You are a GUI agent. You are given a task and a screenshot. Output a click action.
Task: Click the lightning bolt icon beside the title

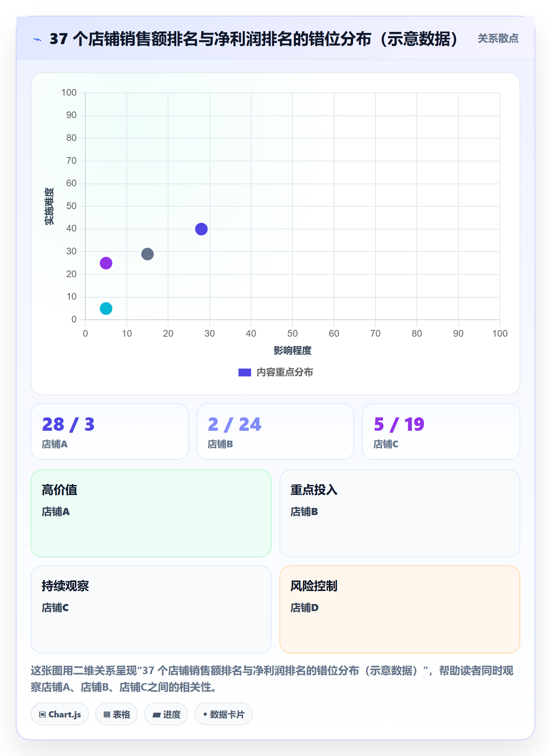[37, 39]
